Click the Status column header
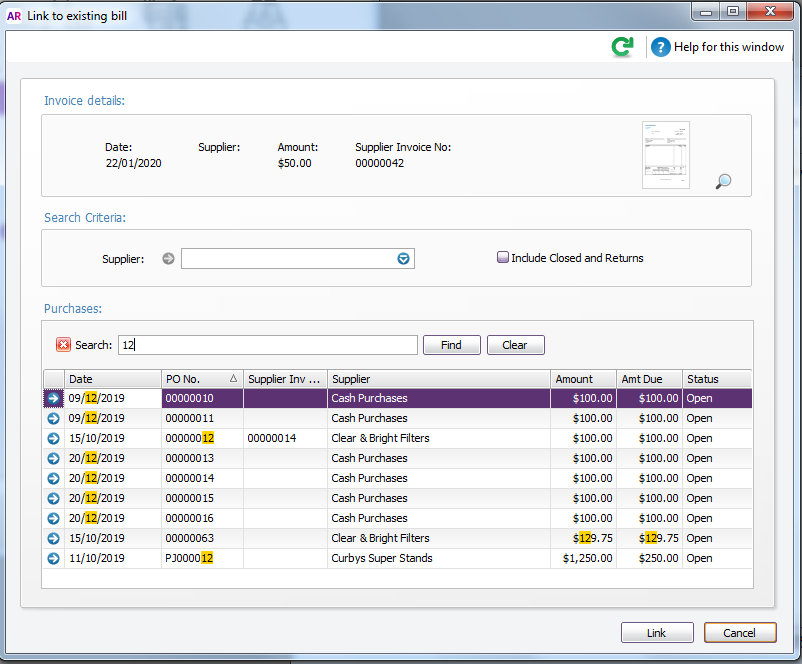 point(716,379)
